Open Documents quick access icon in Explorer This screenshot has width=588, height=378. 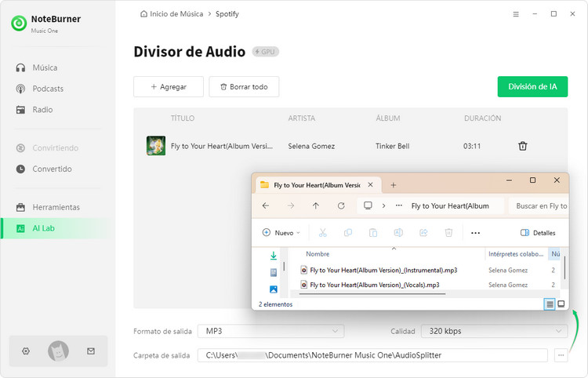[274, 273]
